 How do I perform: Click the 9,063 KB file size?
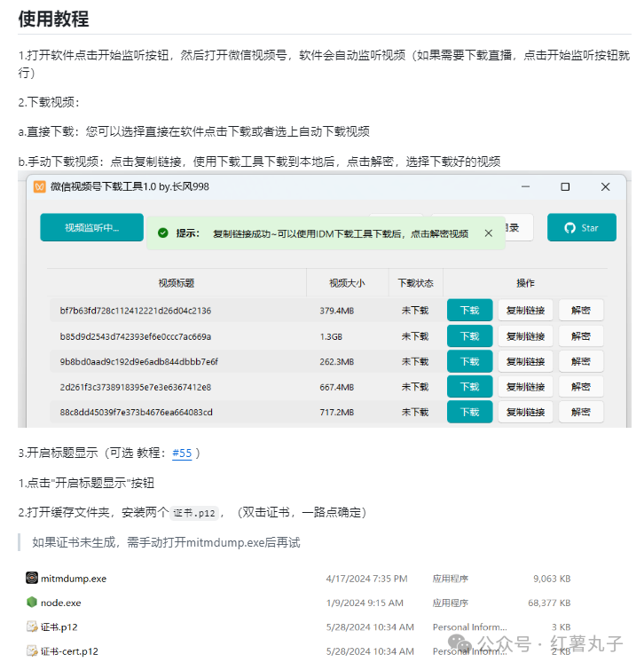[552, 579]
